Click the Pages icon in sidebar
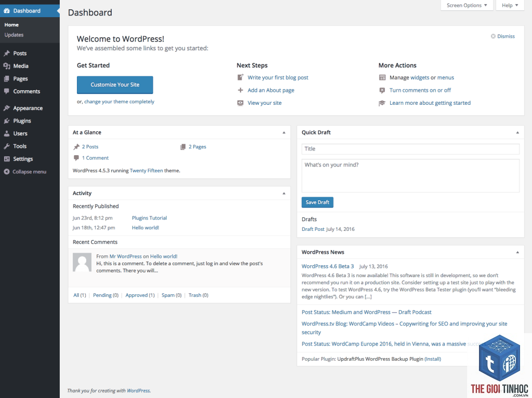532x398 pixels. point(6,79)
